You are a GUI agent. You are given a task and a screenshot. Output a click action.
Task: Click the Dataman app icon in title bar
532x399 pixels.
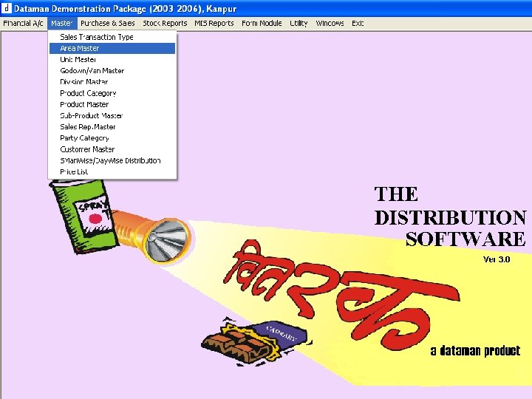[x=7, y=8]
